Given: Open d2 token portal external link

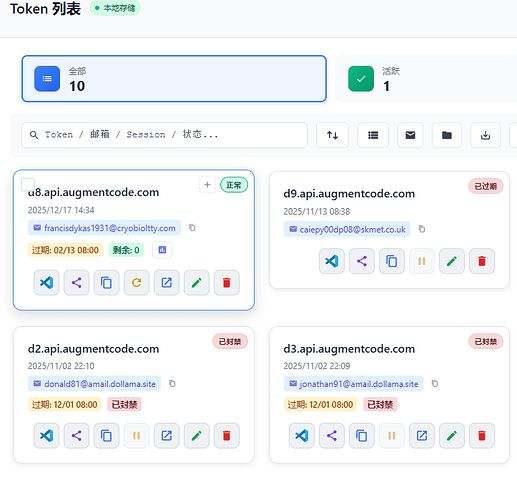Looking at the screenshot, I should [166, 435].
